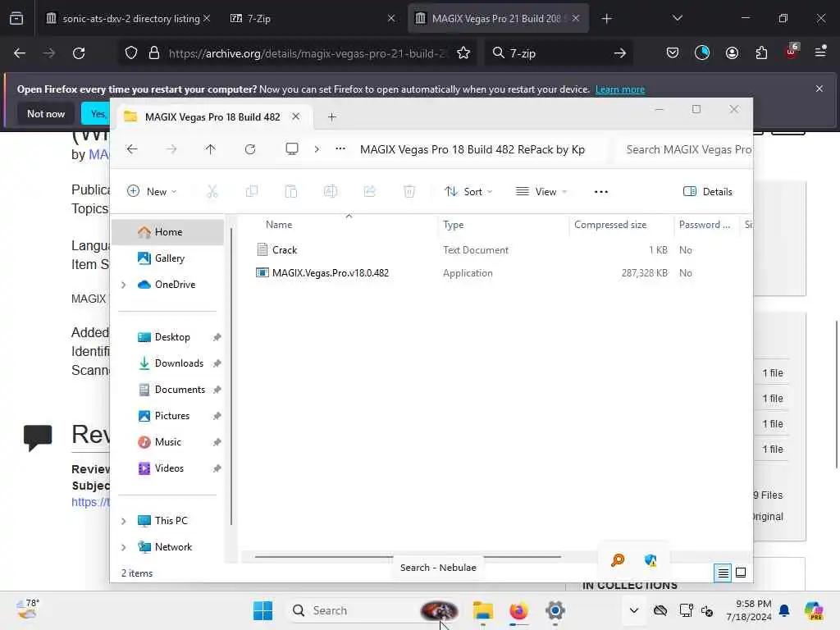Dismiss the Firefox startup notification banner
The width and height of the screenshot is (840, 630).
tap(819, 89)
